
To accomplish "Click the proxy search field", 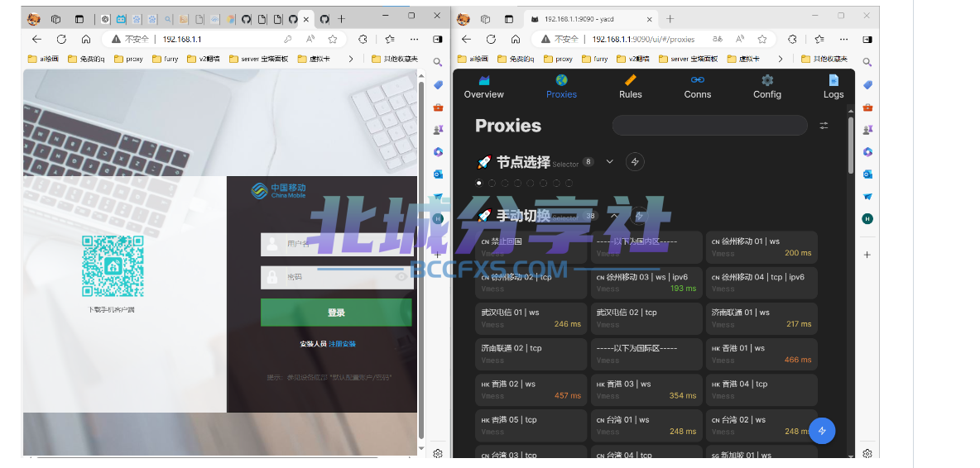I will 710,126.
